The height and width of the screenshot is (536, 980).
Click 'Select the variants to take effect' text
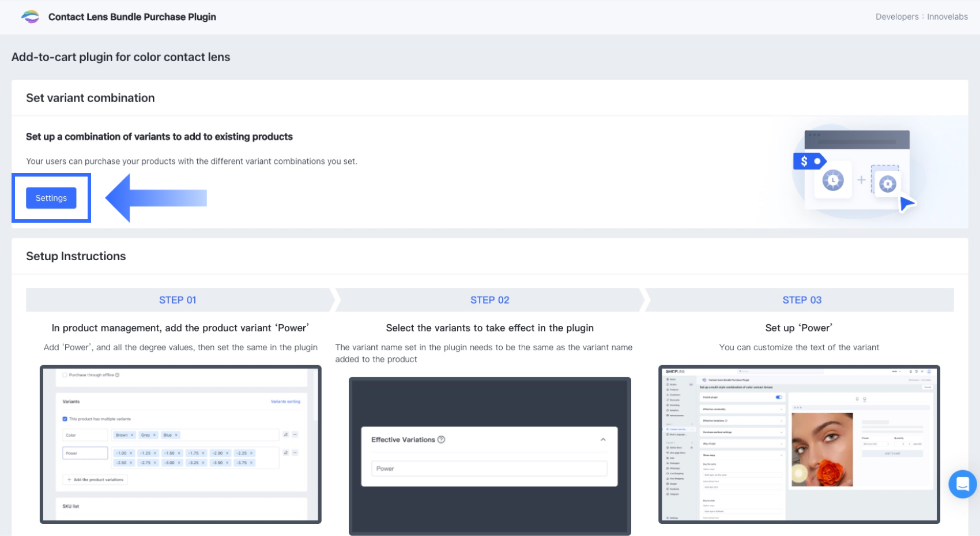click(490, 328)
